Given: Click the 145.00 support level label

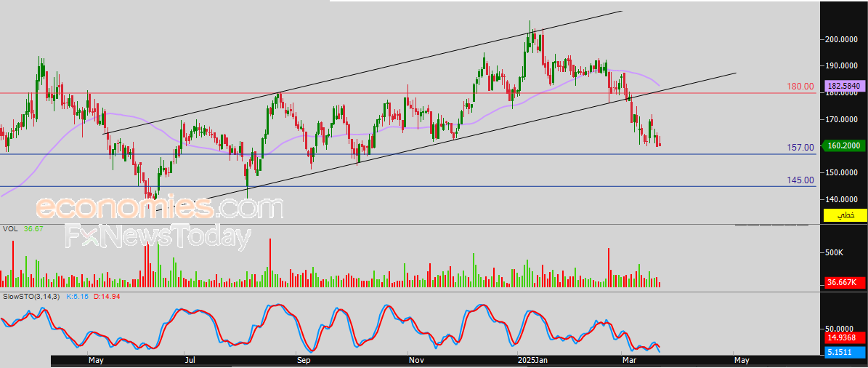Looking at the screenshot, I should point(800,180).
